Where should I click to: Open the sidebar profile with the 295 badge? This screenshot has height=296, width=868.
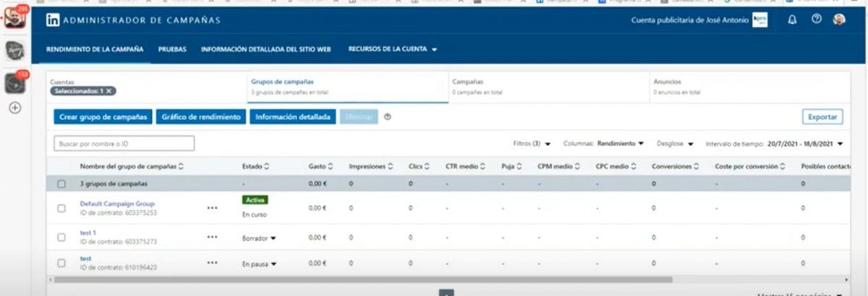(14, 17)
